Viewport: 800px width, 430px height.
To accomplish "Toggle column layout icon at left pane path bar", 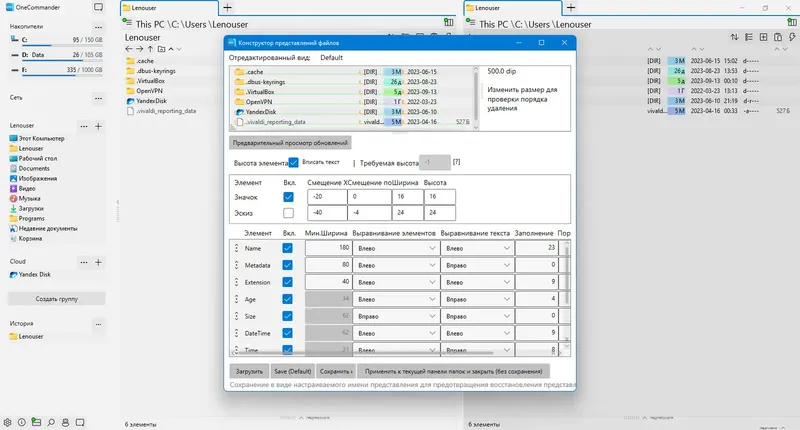I will click(449, 22).
